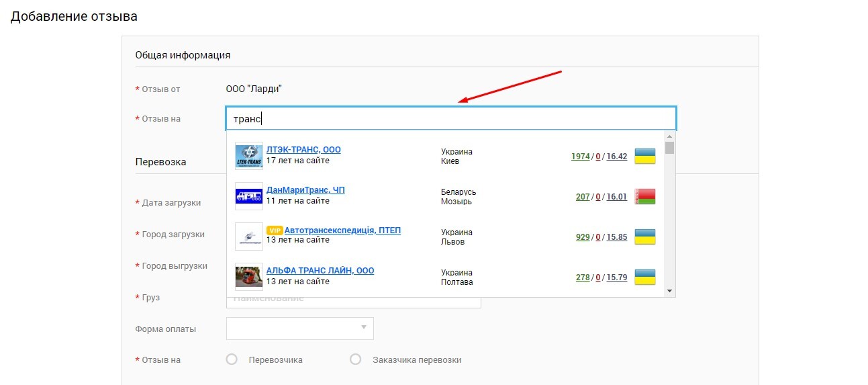Open the Форма оплаты dropdown

pos(300,328)
